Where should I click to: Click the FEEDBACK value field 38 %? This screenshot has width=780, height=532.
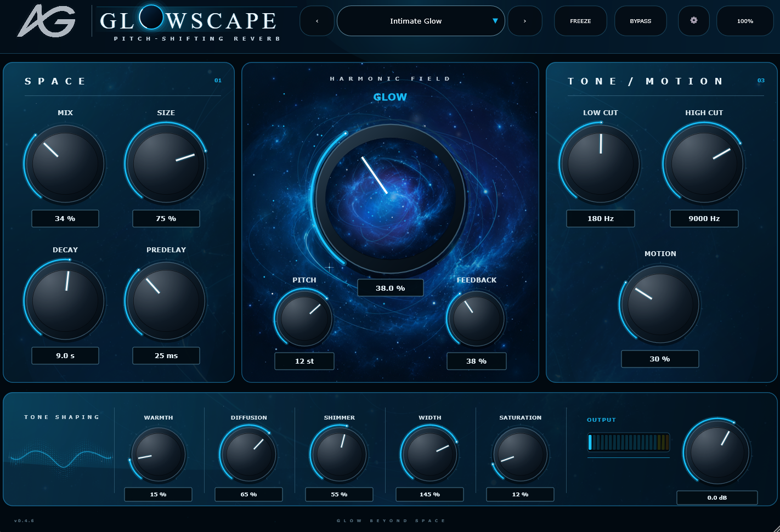pyautogui.click(x=477, y=361)
